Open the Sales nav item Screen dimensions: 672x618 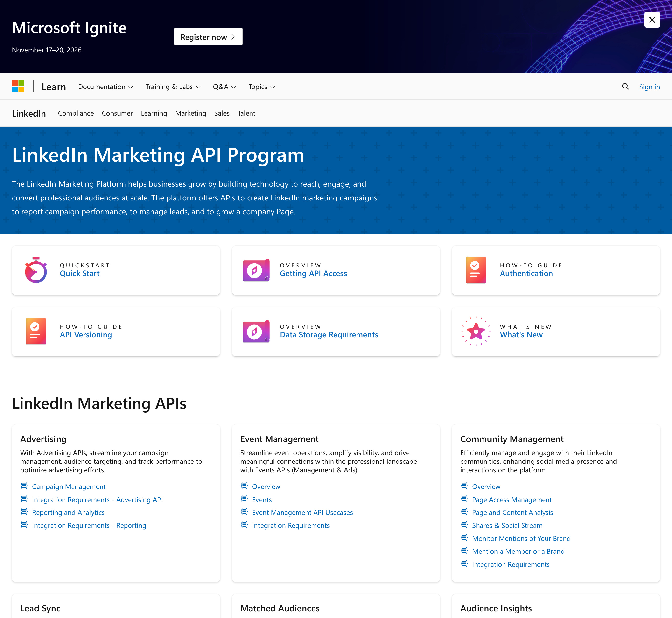click(222, 113)
